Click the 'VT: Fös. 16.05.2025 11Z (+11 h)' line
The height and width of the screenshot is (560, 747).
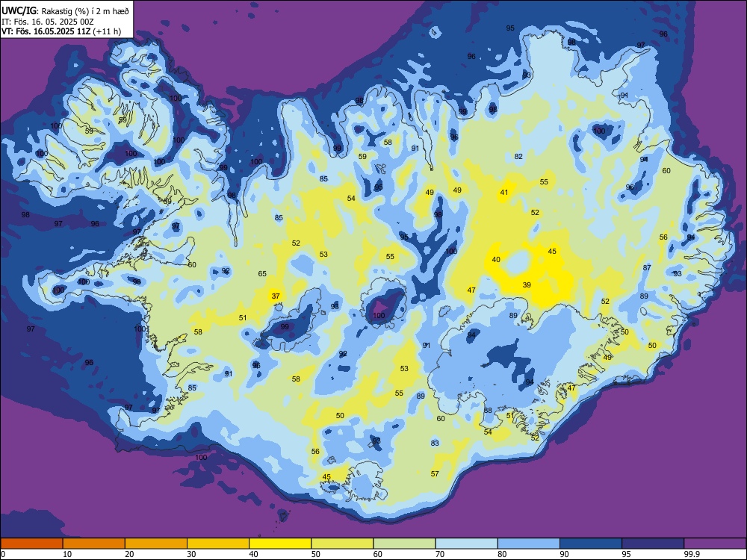pyautogui.click(x=61, y=31)
